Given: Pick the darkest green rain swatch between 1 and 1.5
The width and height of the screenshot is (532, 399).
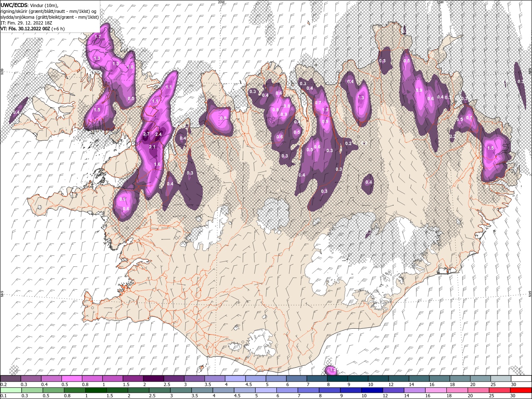Looking at the screenshot, I should pyautogui.click(x=96, y=390).
